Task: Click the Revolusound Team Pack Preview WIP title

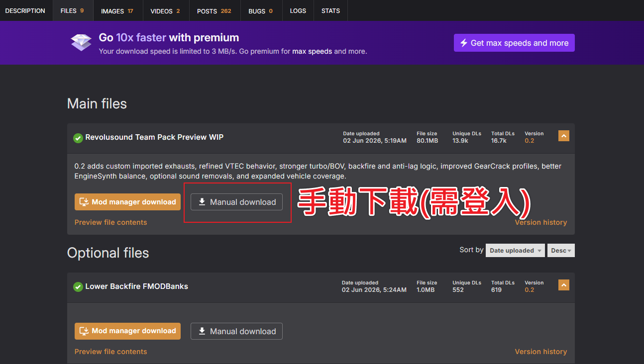Action: 154,137
